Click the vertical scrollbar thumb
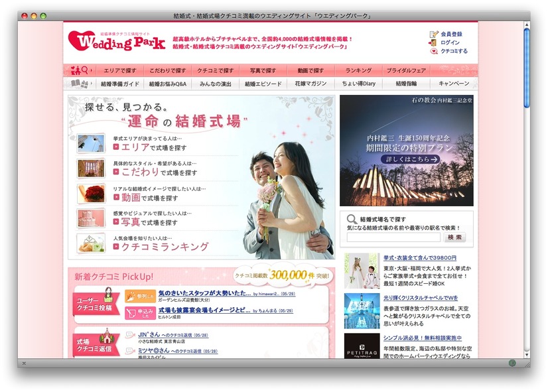 pos(527,68)
